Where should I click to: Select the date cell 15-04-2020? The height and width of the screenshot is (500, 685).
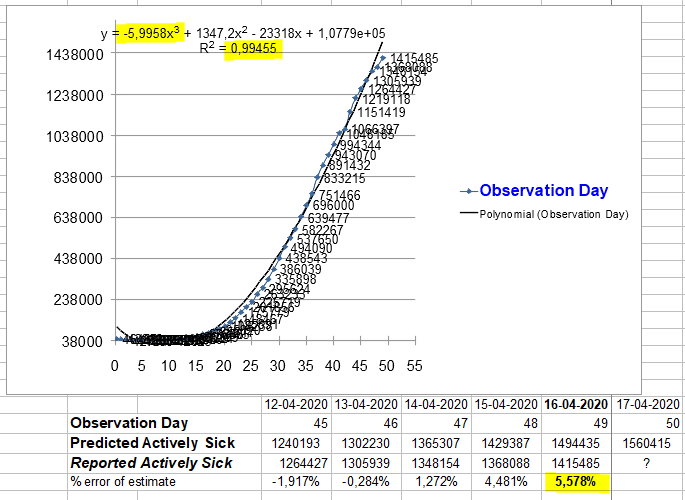pyautogui.click(x=506, y=404)
